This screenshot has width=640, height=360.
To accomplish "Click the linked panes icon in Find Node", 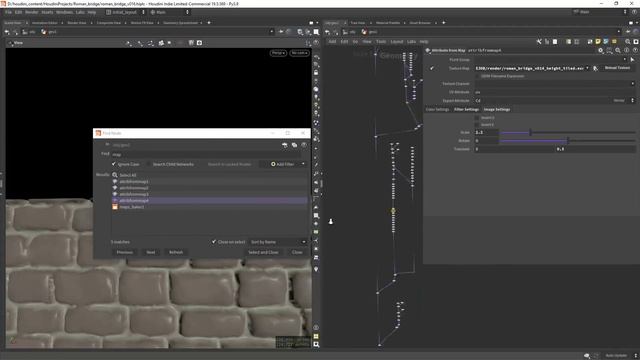I will click(x=294, y=145).
